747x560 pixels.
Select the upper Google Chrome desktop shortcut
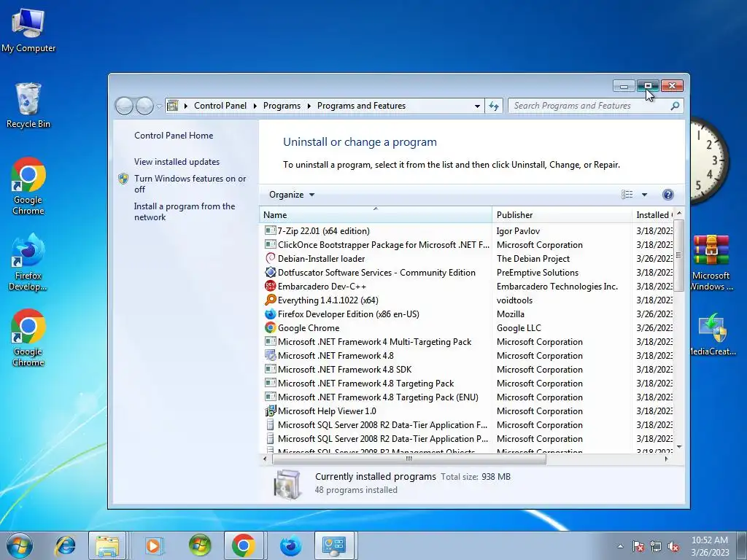(x=28, y=186)
